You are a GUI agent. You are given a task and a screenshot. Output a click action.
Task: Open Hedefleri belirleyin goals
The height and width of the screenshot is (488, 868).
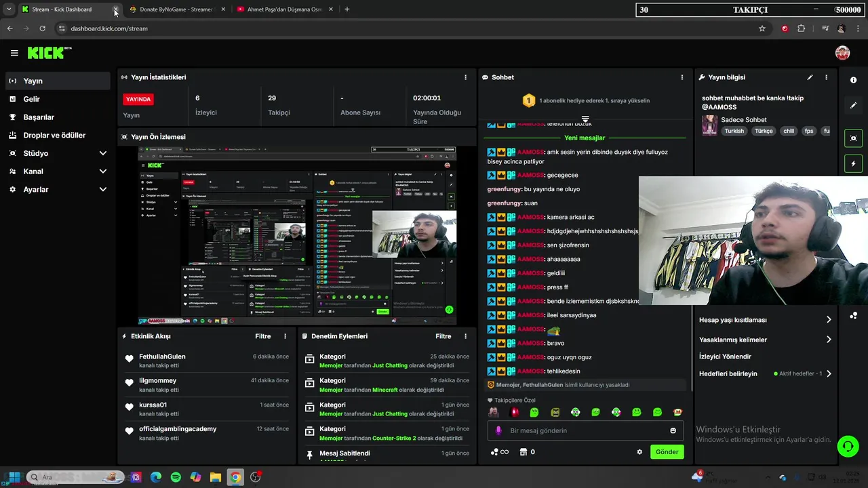[x=765, y=373]
